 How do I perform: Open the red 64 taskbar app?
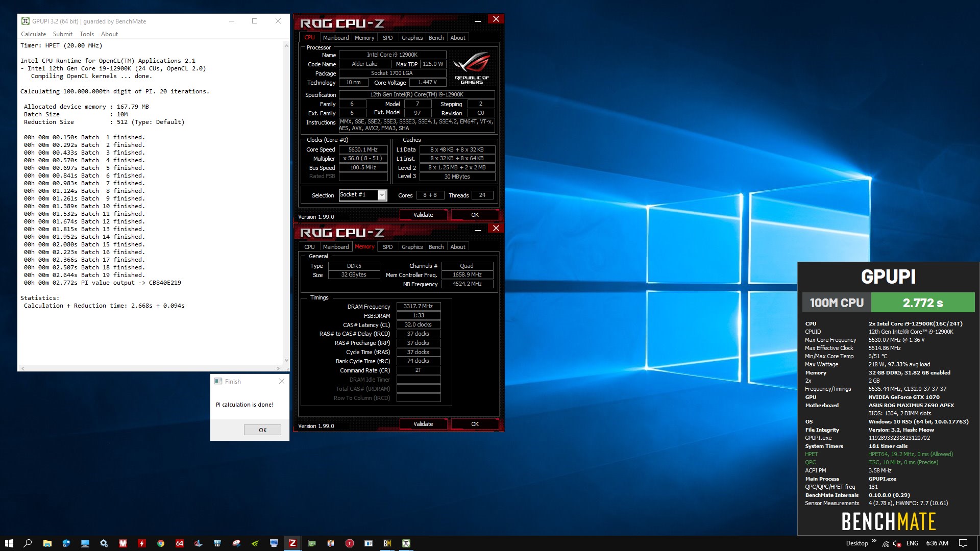click(x=179, y=543)
